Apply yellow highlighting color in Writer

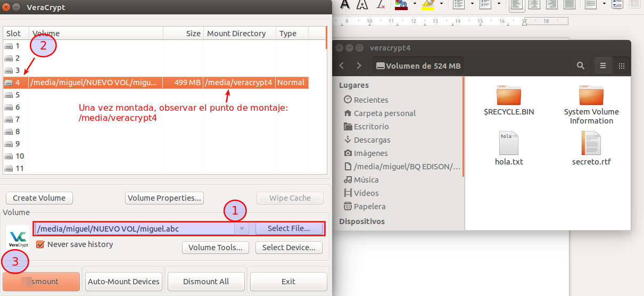click(427, 4)
